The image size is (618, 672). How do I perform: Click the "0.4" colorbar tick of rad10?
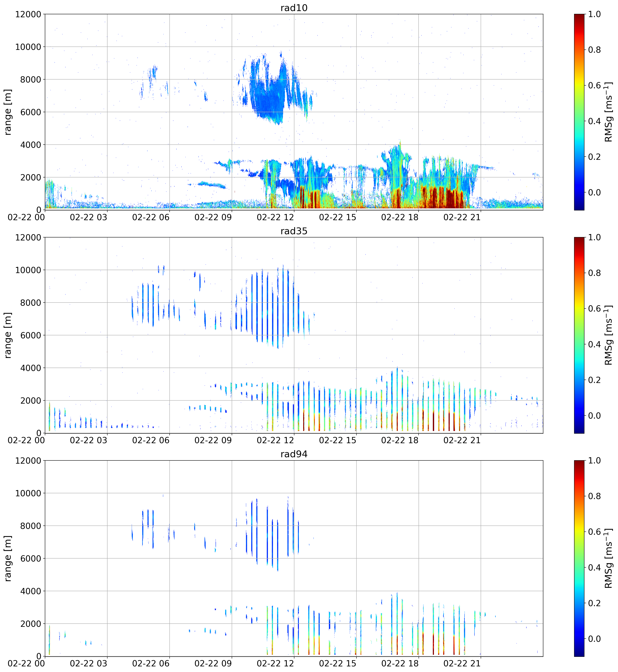tap(594, 121)
